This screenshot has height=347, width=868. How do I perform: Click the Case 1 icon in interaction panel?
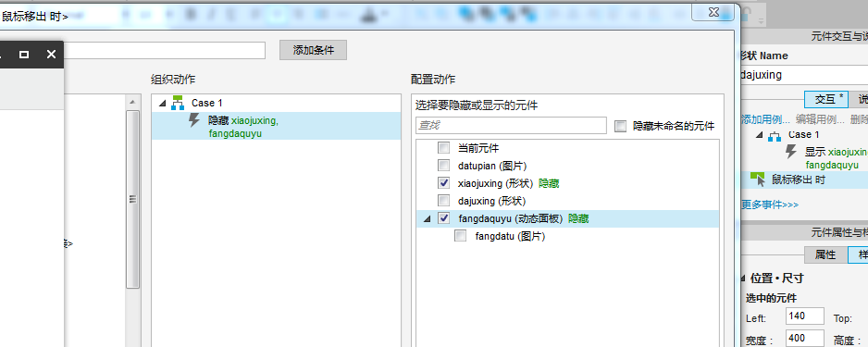(775, 135)
